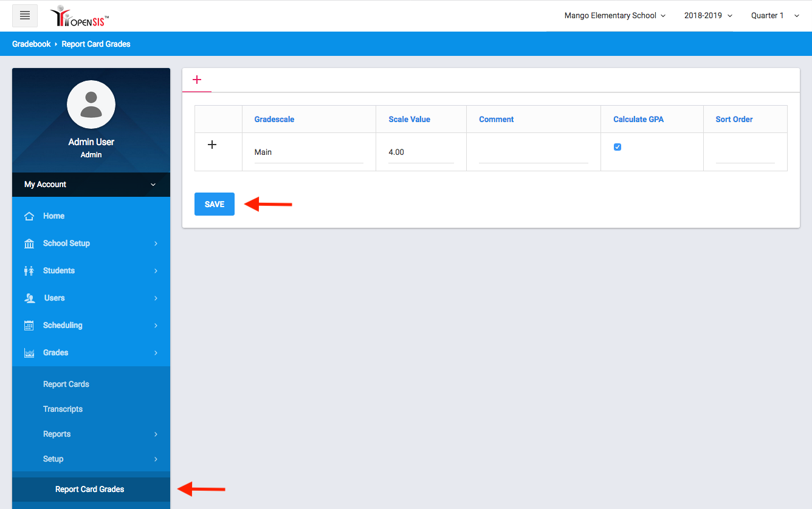Click the openSIS logo
812x509 pixels.
tap(80, 16)
